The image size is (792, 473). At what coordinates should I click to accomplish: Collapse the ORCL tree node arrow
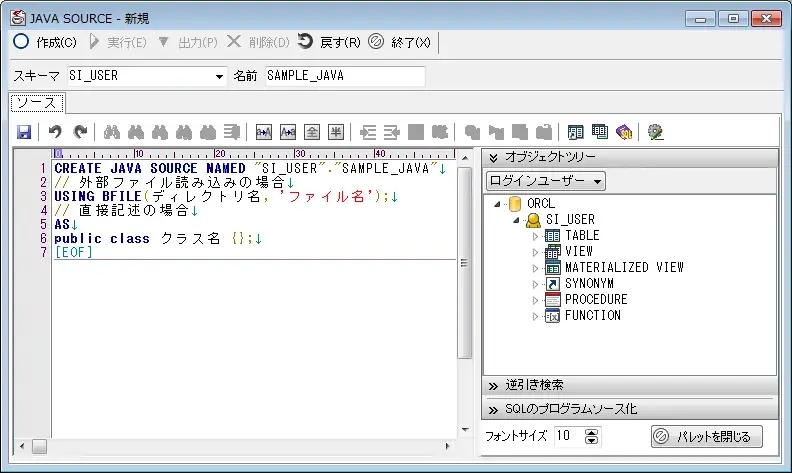tap(498, 204)
